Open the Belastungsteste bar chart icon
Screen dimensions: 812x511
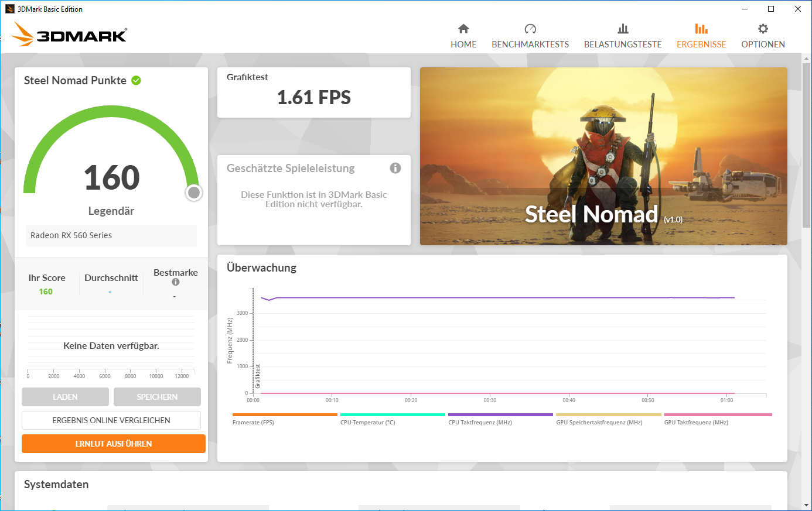(623, 29)
